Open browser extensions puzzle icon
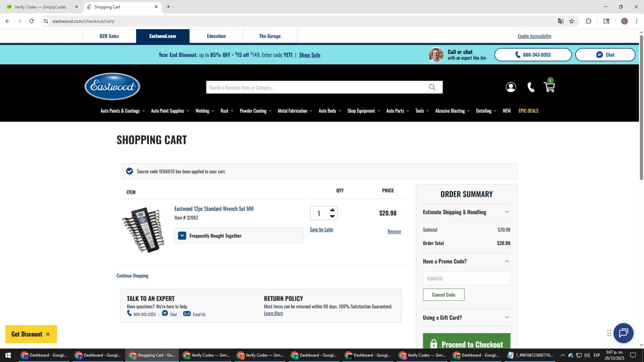644x362 pixels. (589, 21)
